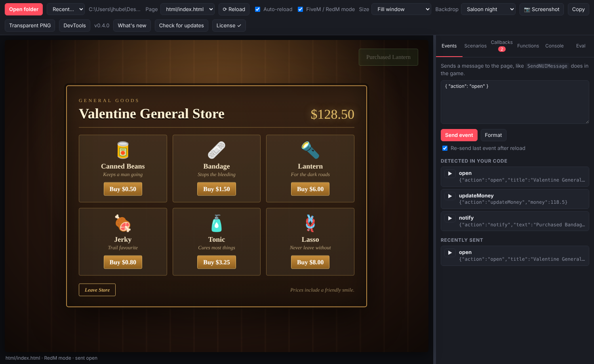Switch to the Eval tab
This screenshot has width=594, height=364.
581,46
